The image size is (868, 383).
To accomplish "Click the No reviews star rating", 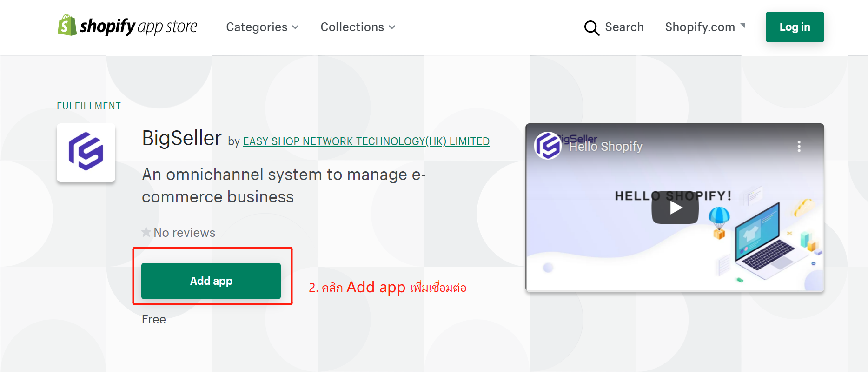I will pyautogui.click(x=179, y=232).
